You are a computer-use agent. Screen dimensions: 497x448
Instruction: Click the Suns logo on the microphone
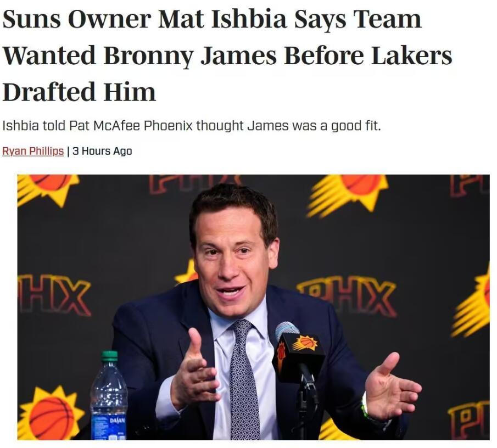305,344
